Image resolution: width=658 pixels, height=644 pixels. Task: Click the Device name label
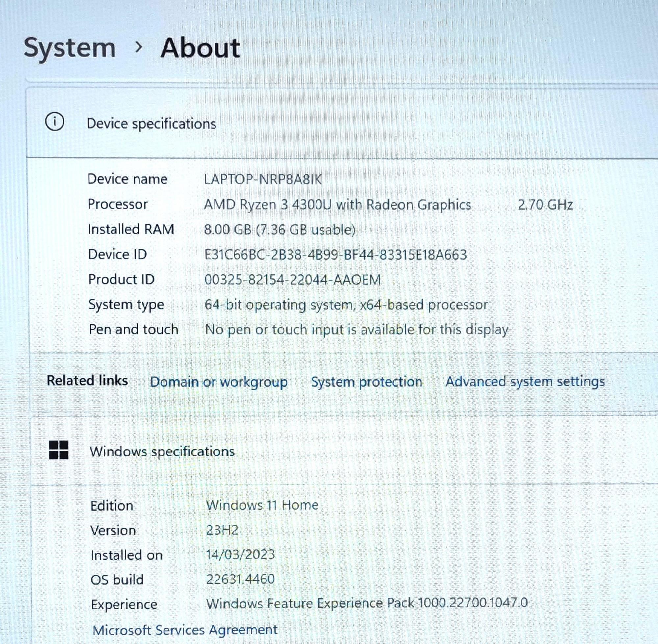[x=127, y=179]
